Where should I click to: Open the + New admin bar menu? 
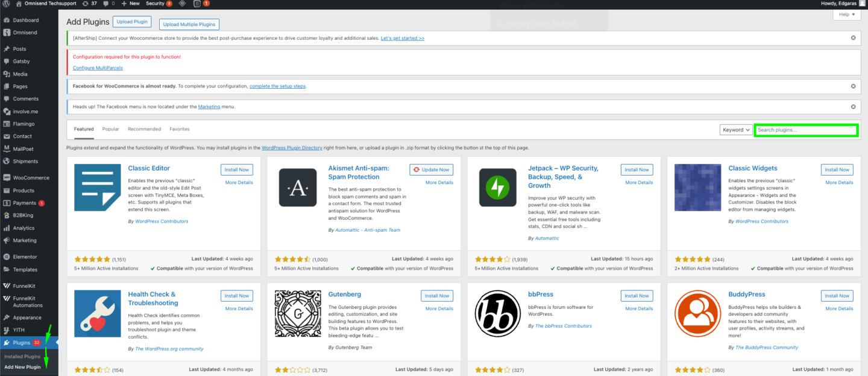(131, 4)
